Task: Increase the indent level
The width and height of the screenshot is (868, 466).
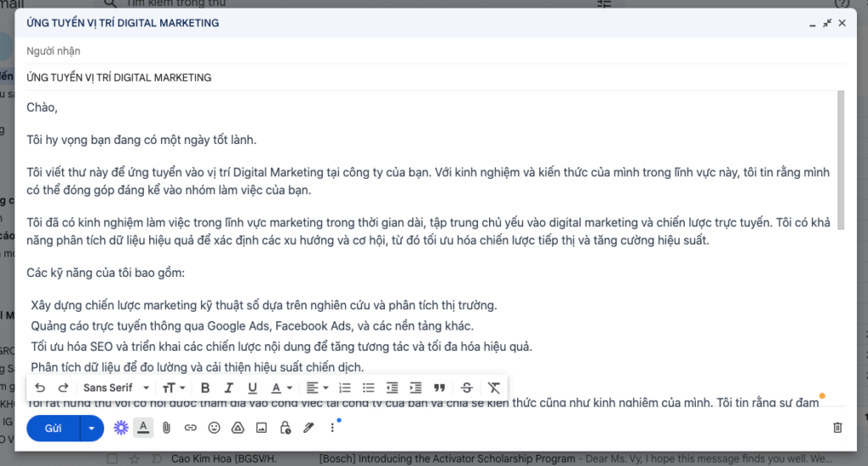Action: (x=415, y=388)
